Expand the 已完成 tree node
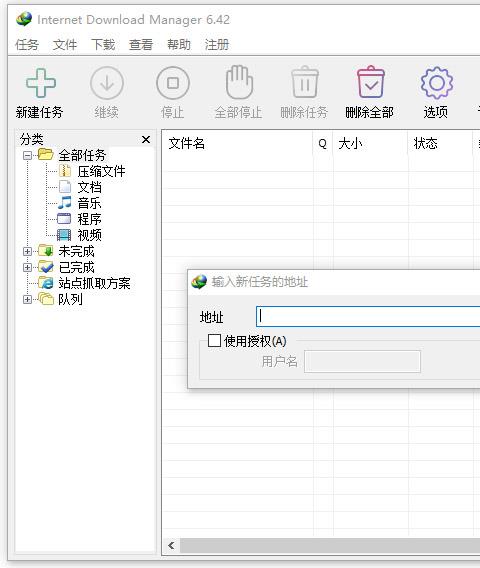Image resolution: width=480 pixels, height=568 pixels. pyautogui.click(x=27, y=267)
